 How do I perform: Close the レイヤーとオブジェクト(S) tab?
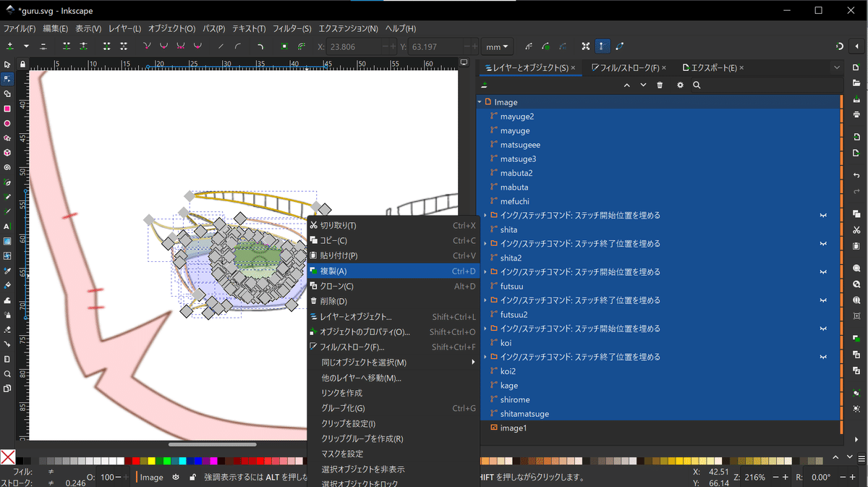pos(573,68)
